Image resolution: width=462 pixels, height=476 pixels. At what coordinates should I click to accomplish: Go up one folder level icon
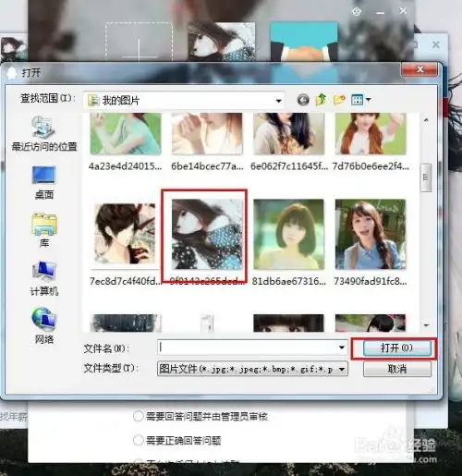coord(321,100)
